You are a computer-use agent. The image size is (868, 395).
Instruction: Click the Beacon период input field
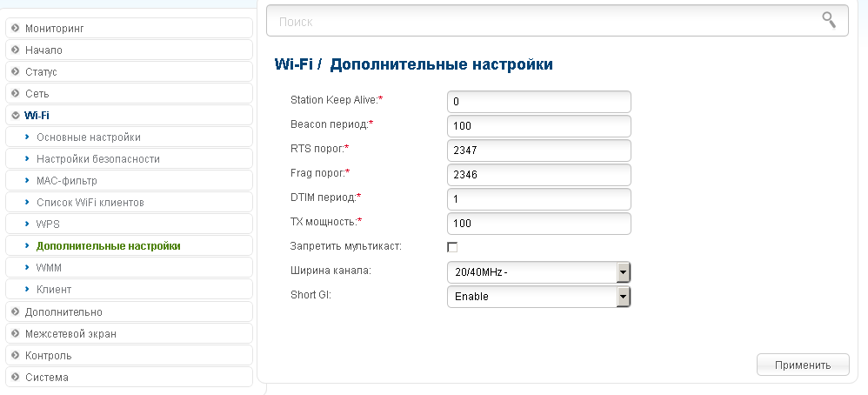[x=538, y=126]
